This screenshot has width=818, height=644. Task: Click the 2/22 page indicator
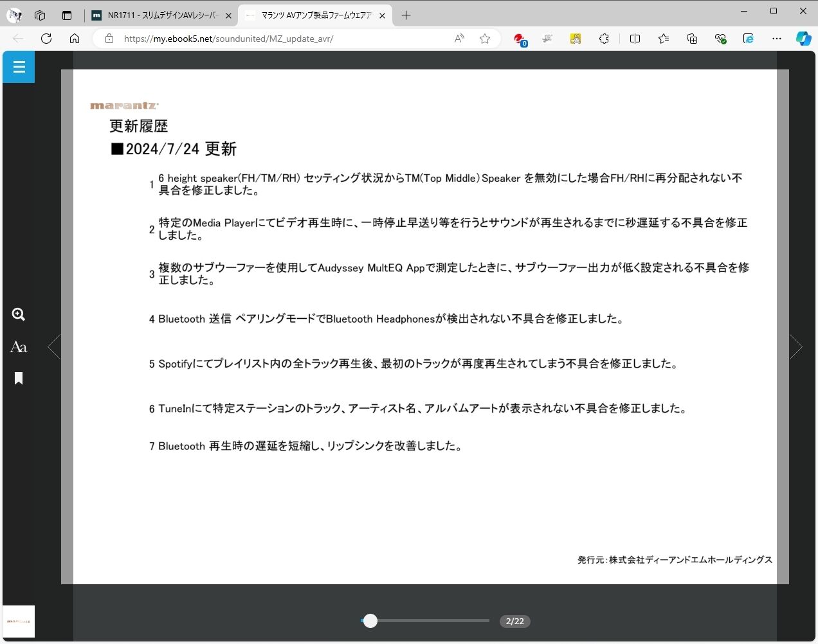pyautogui.click(x=515, y=622)
